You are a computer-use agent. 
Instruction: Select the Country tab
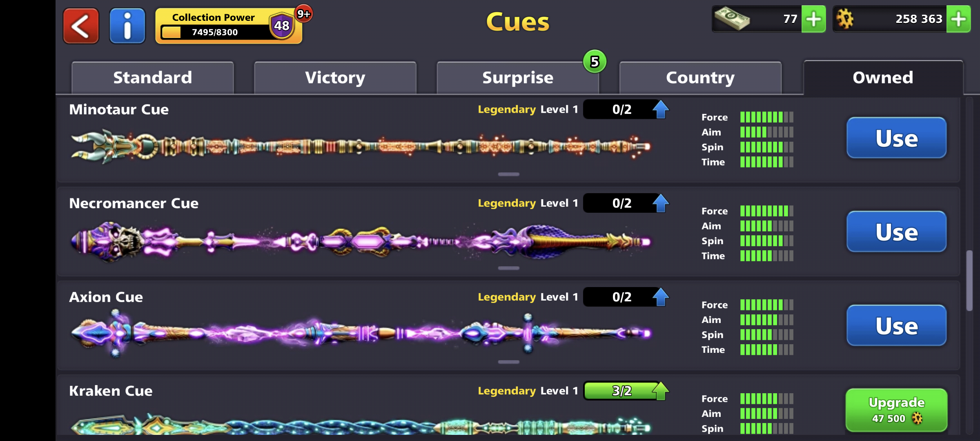(x=700, y=78)
